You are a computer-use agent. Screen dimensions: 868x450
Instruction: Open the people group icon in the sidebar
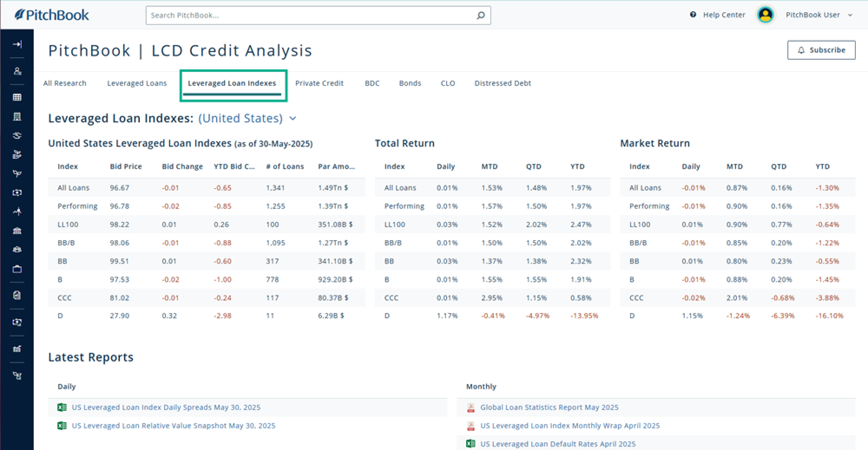[x=17, y=250]
